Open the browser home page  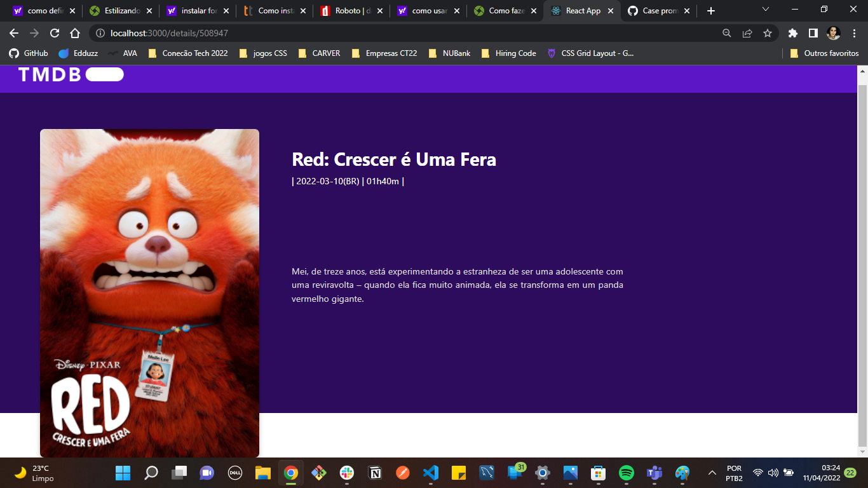point(75,33)
